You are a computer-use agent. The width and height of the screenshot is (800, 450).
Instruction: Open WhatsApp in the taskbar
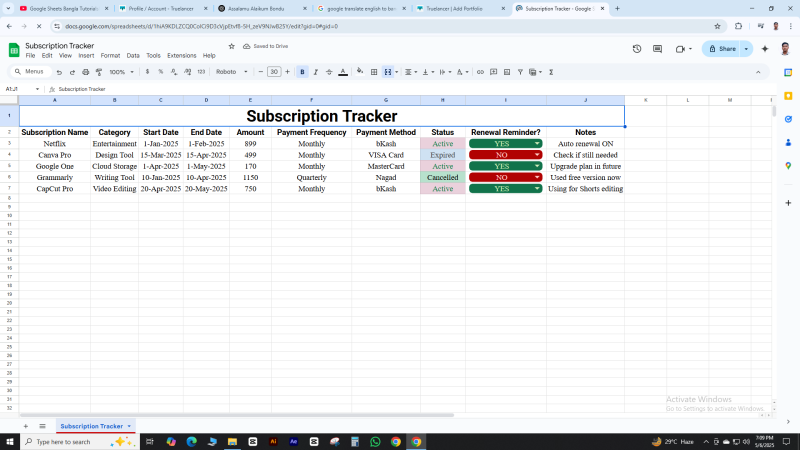(375, 442)
